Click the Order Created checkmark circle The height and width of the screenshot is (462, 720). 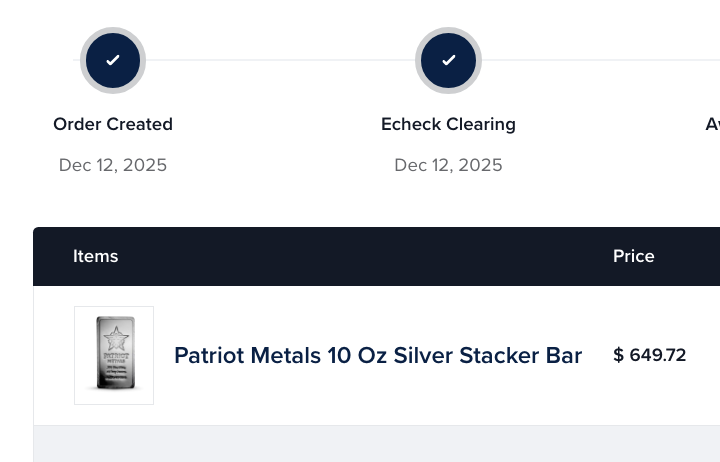113,60
